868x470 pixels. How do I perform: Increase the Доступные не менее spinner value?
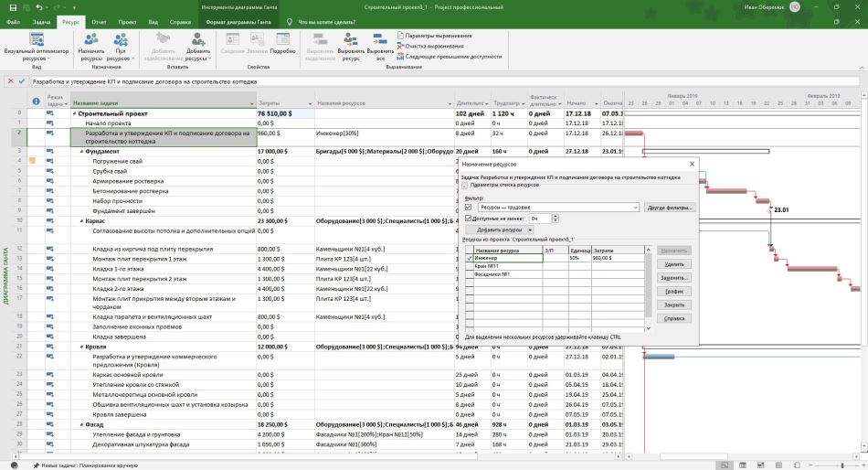pyautogui.click(x=556, y=216)
